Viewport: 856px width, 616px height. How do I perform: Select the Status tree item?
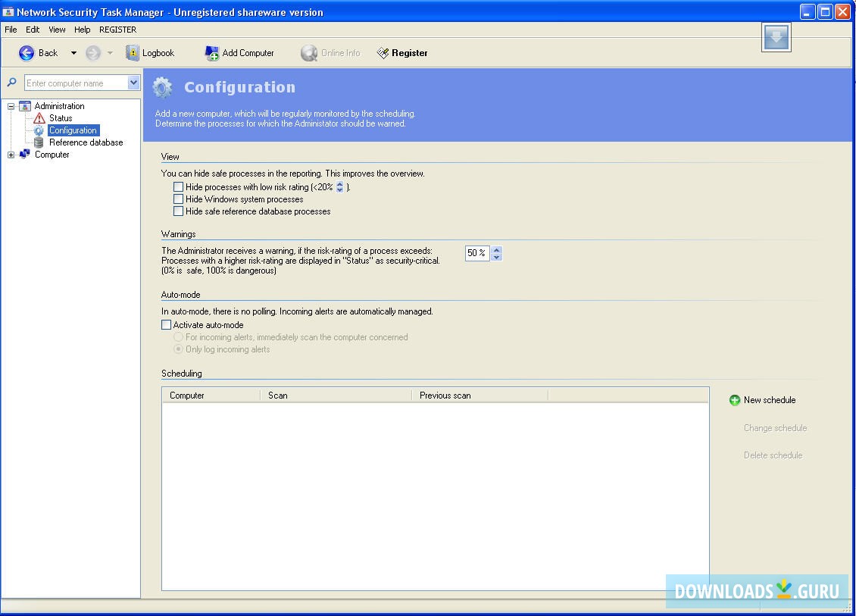(61, 118)
